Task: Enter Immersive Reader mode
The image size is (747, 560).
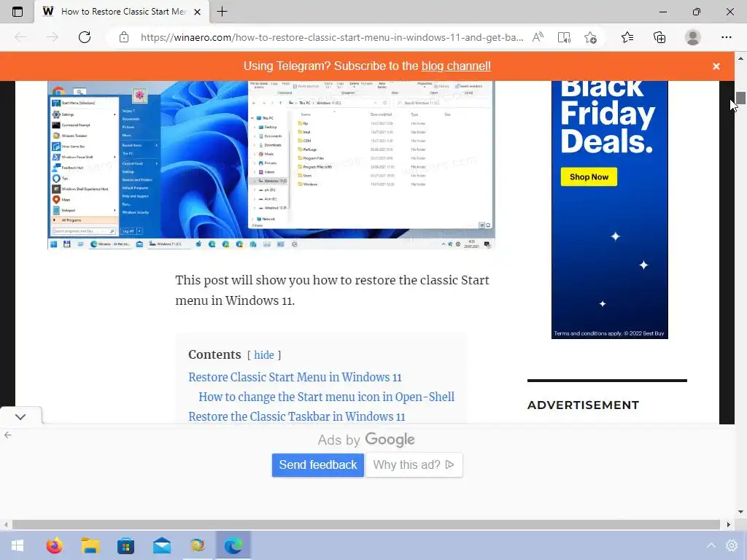Action: 564,37
